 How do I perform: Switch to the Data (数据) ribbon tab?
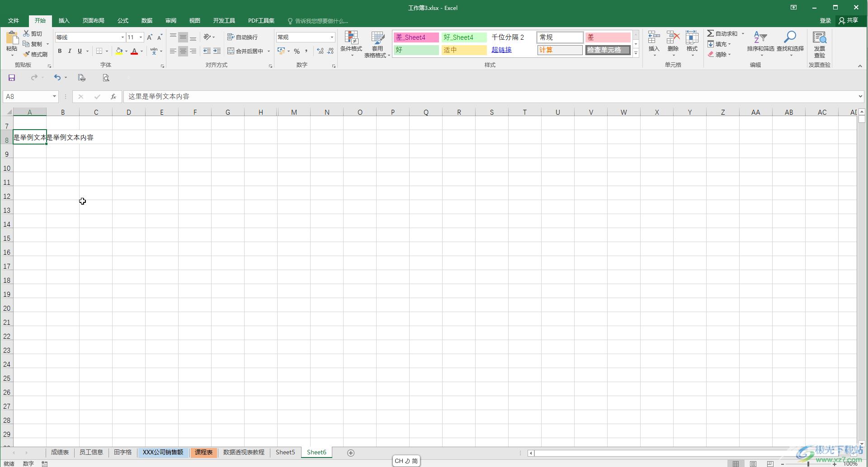pyautogui.click(x=147, y=21)
